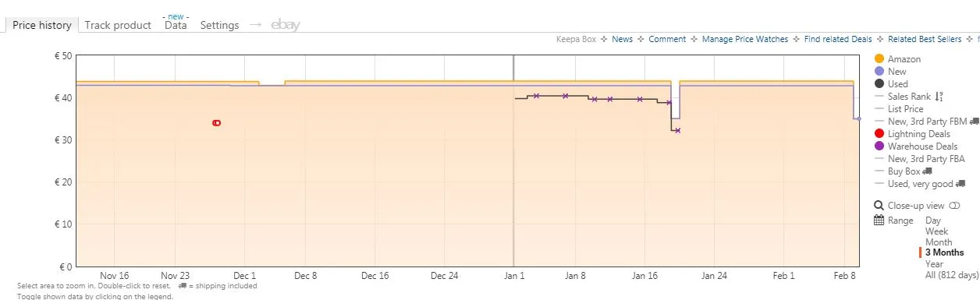Click the red Lightning Deals dot
Screen dimensions: 980x300
tap(879, 134)
